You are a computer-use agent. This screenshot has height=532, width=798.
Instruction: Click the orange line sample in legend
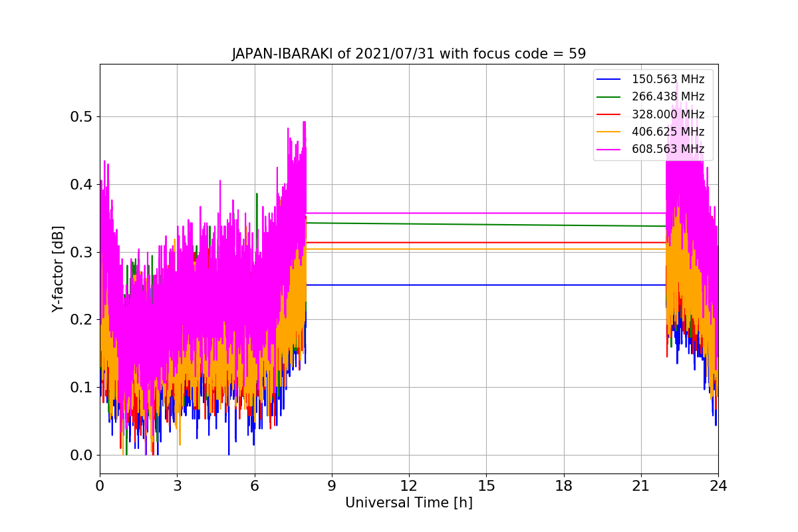(610, 132)
